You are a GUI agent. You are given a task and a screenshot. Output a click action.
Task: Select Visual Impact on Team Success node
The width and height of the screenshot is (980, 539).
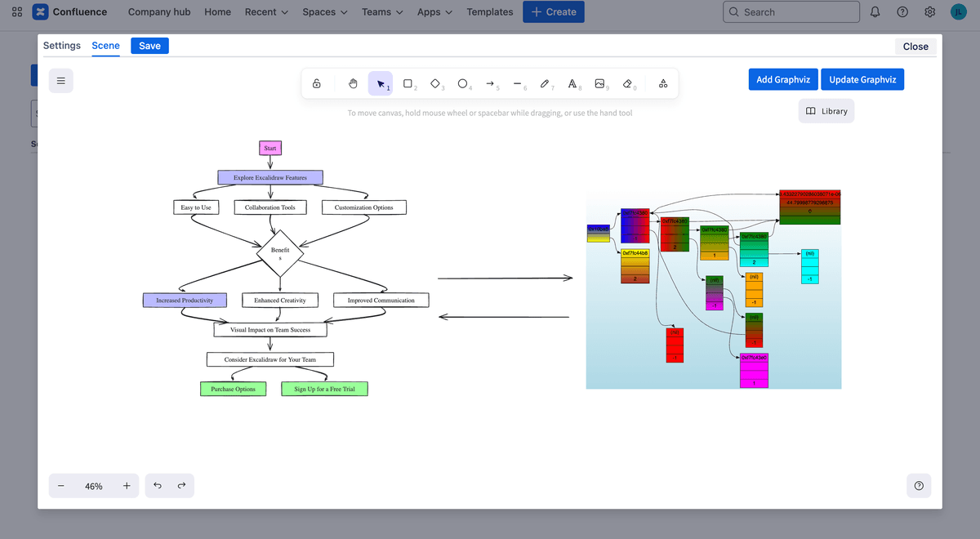point(272,330)
